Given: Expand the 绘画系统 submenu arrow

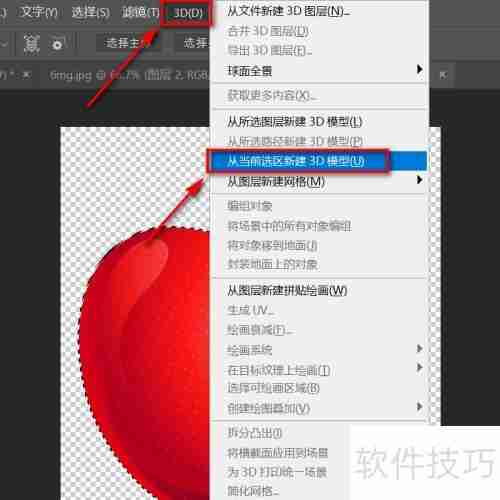Looking at the screenshot, I should point(419,349).
